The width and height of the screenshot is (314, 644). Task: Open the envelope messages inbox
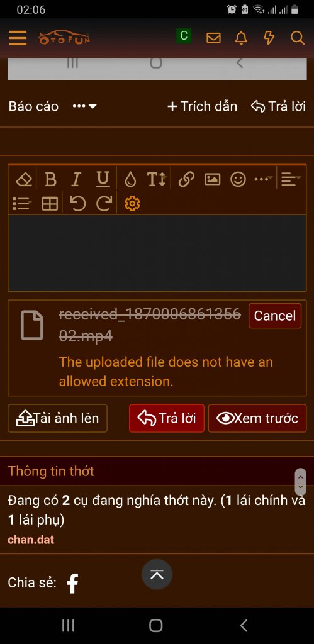(x=213, y=38)
